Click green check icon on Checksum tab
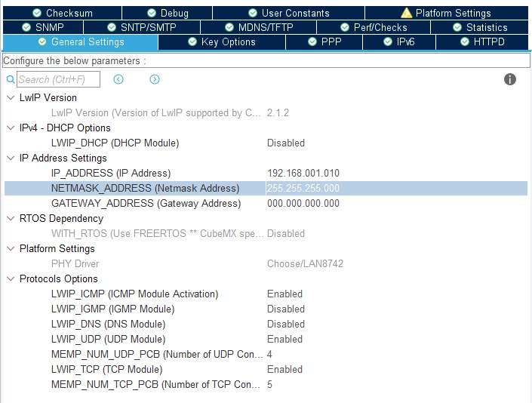The width and height of the screenshot is (532, 403). click(37, 13)
